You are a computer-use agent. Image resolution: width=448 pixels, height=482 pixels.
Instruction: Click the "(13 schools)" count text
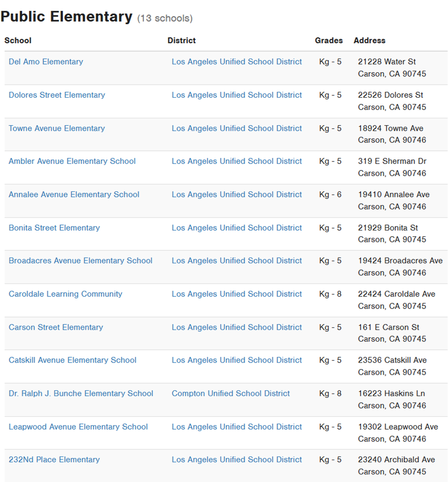(x=165, y=18)
